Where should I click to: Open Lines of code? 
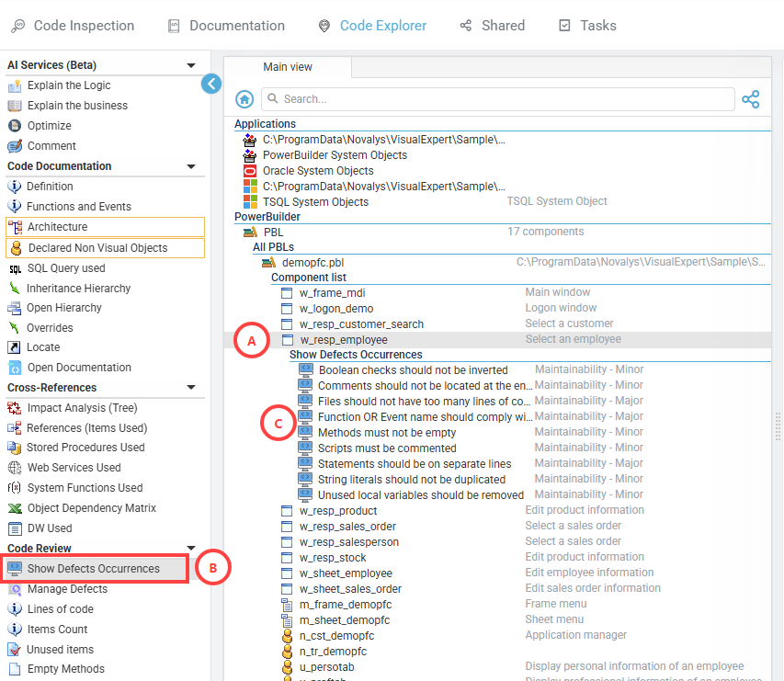(60, 609)
